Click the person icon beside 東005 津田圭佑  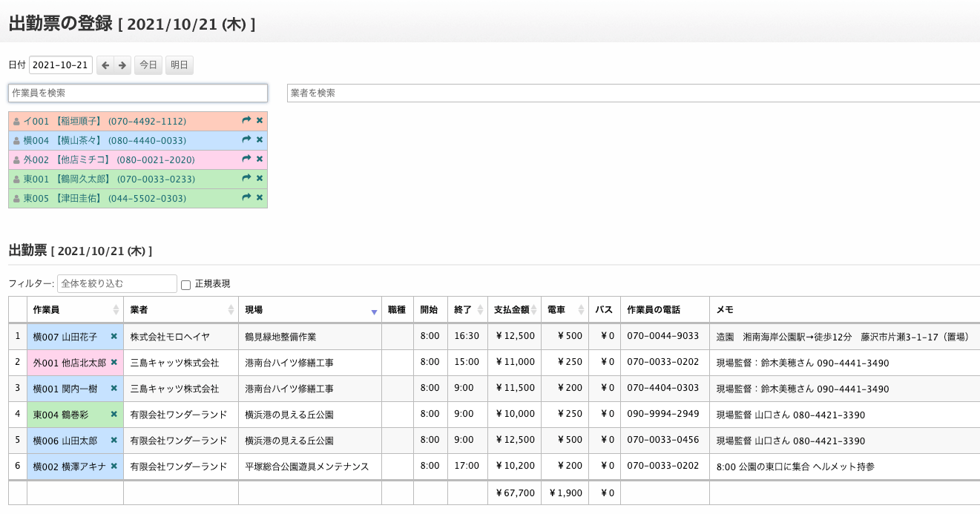coord(16,198)
